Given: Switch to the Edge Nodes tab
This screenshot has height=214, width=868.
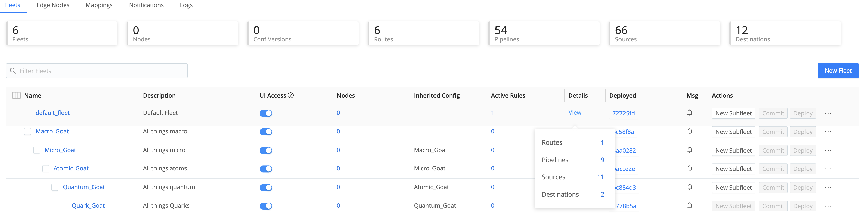Looking at the screenshot, I should click(x=53, y=5).
